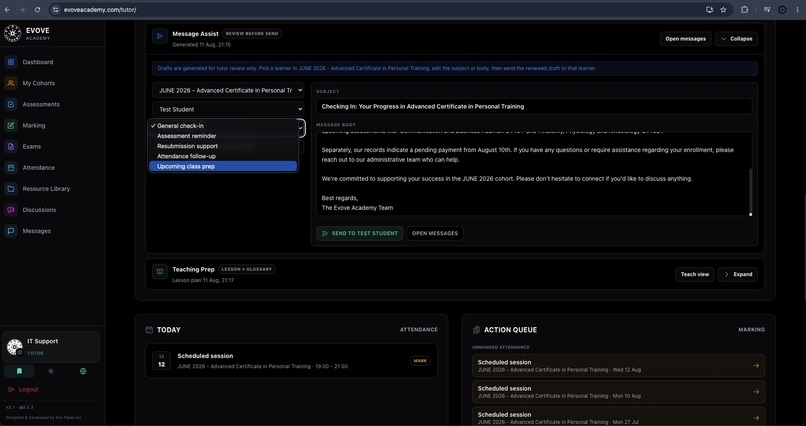The image size is (806, 426).
Task: Open the Assessments sidebar icon
Action: click(x=11, y=104)
